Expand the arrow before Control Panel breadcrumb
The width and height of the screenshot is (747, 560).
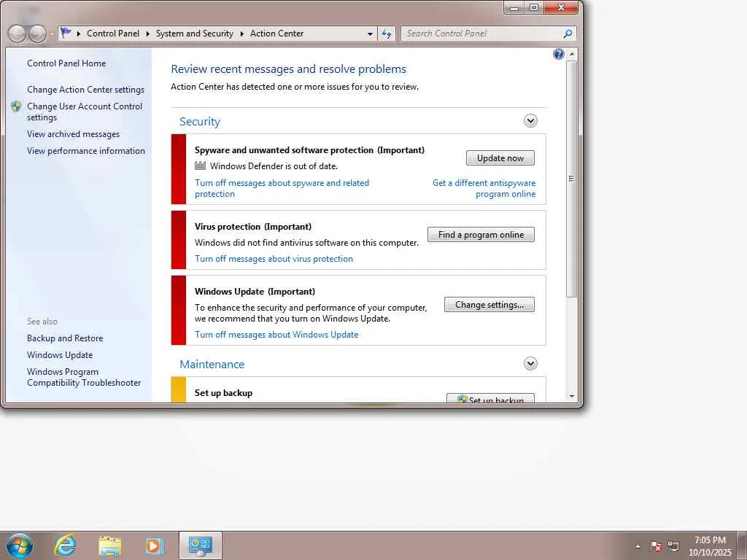click(x=78, y=34)
